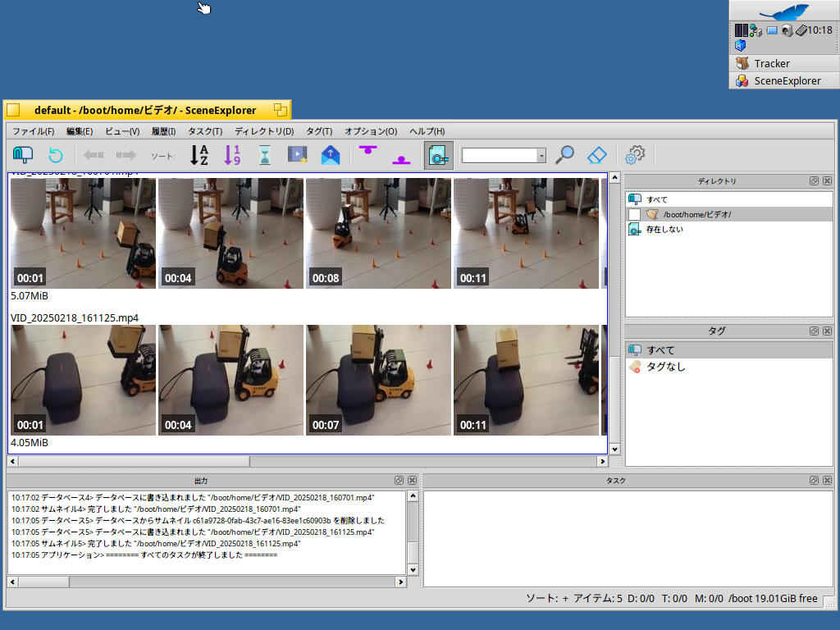The height and width of the screenshot is (630, 840).
Task: Select 00:11 thumbnail of VID_20250218_161125.mp4
Action: 526,380
